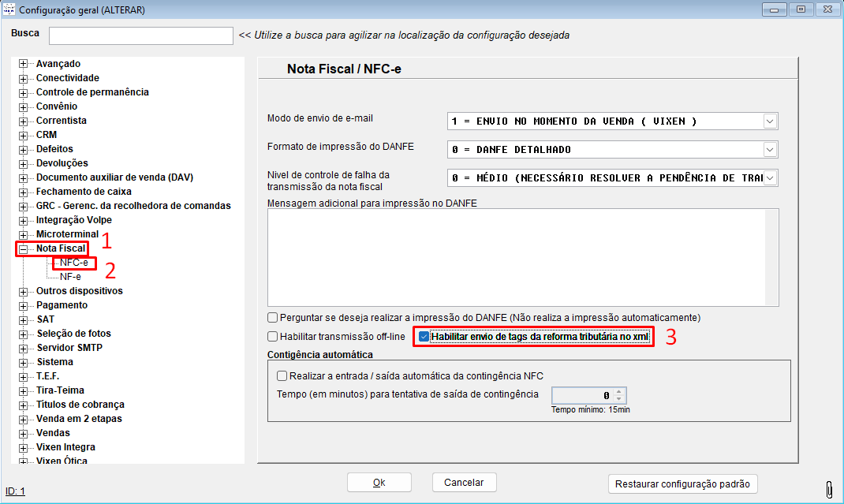Image resolution: width=844 pixels, height=504 pixels.
Task: Check Perguntar se deseja realizar a impressão do DANFE
Action: [x=272, y=317]
